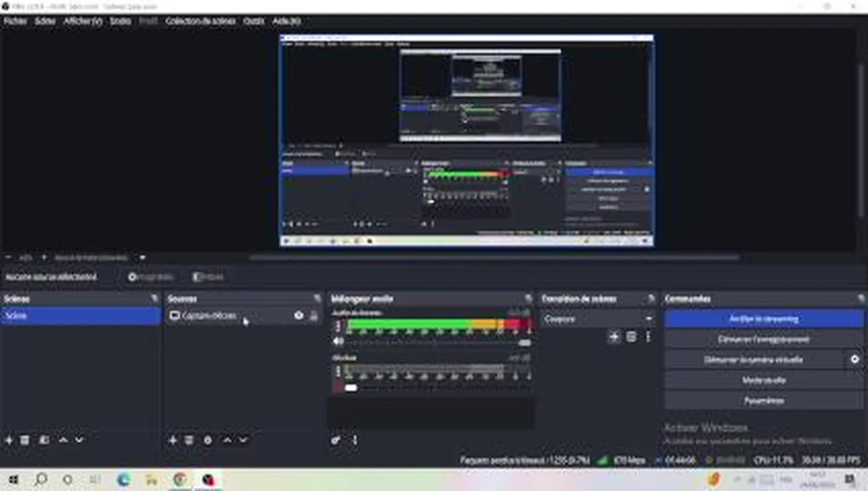This screenshot has height=491, width=868.
Task: Open the Fichier menu
Action: (15, 21)
